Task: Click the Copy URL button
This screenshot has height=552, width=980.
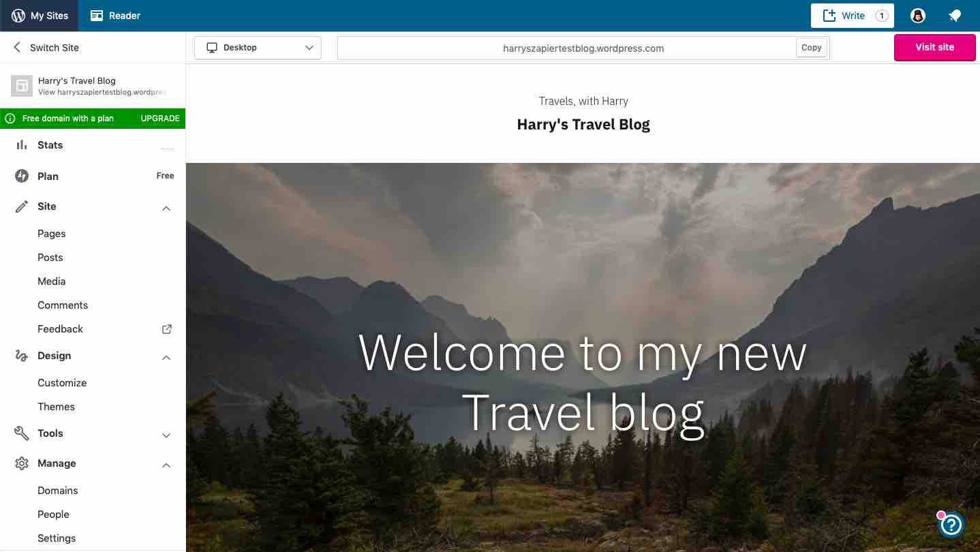Action: 811,48
